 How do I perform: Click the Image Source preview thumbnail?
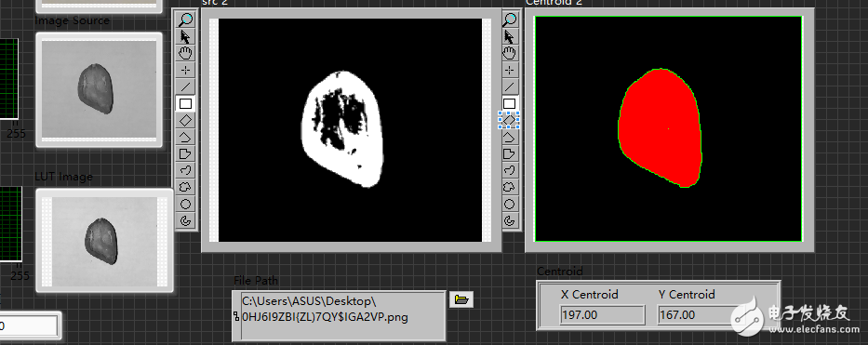click(x=100, y=90)
